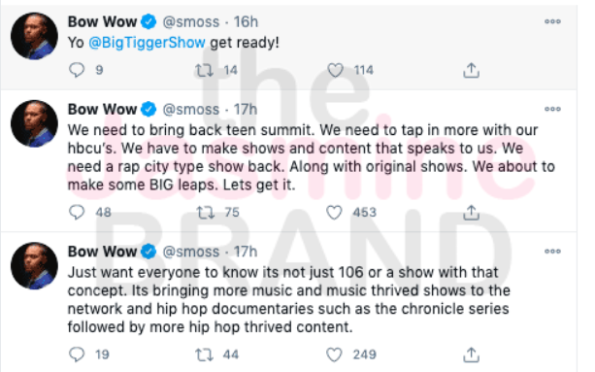595x372 pixels.
Task: Reply to the tweet with 19 replies
Action: [x=77, y=354]
